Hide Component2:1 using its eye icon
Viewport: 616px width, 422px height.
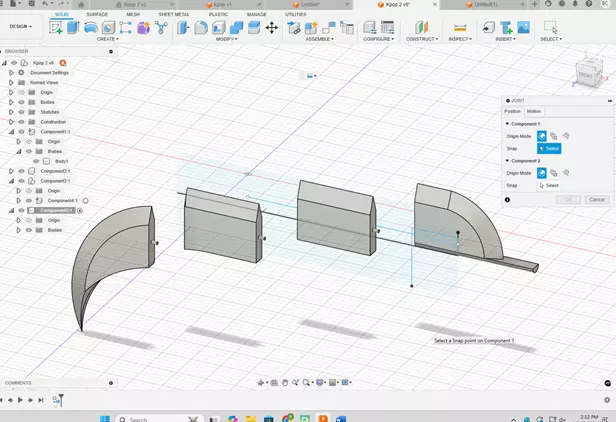[x=22, y=171]
